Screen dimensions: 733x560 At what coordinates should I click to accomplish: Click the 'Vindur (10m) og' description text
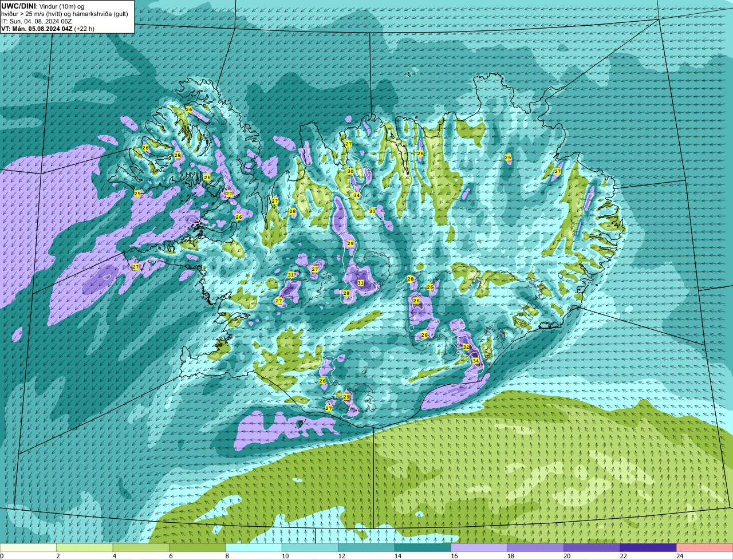(61, 6)
